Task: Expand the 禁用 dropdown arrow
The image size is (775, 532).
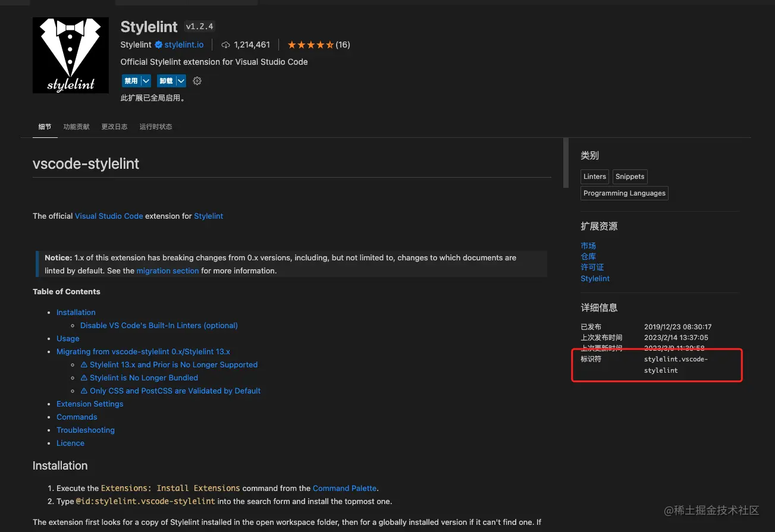Action: click(146, 81)
